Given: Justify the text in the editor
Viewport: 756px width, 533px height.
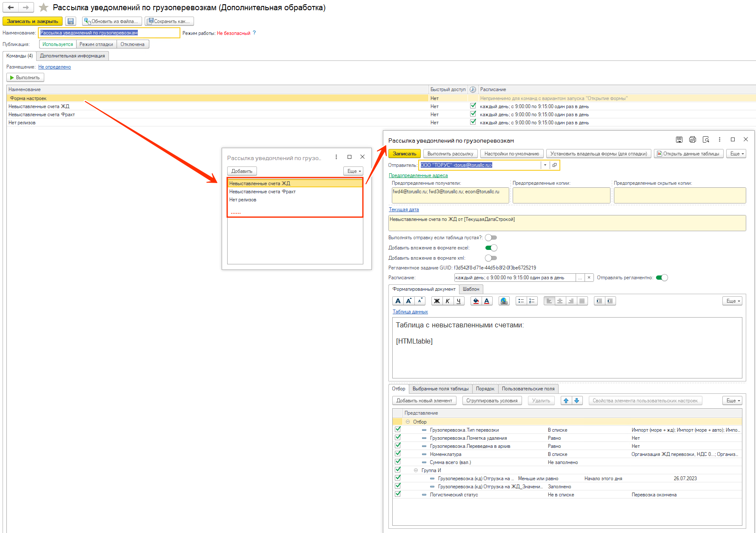Looking at the screenshot, I should tap(582, 301).
